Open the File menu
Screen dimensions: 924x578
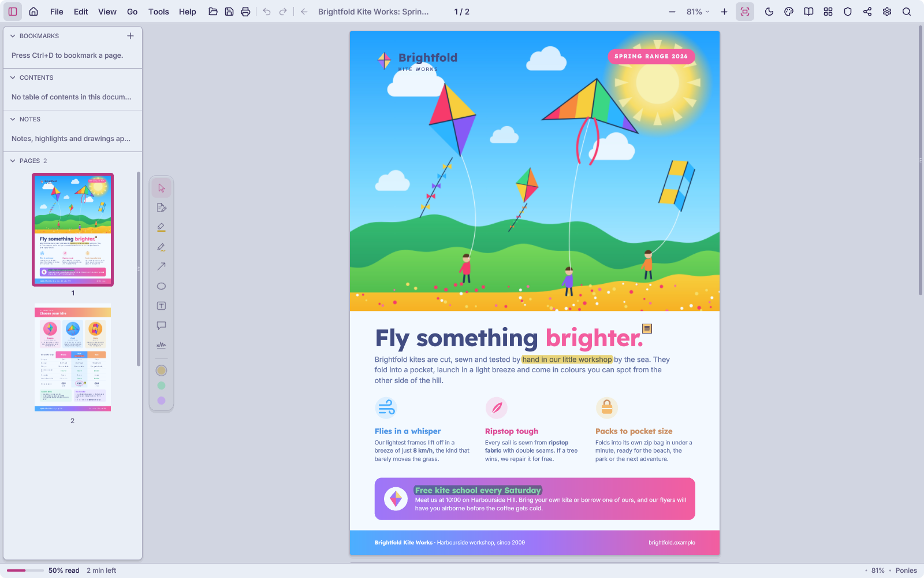[x=57, y=12]
